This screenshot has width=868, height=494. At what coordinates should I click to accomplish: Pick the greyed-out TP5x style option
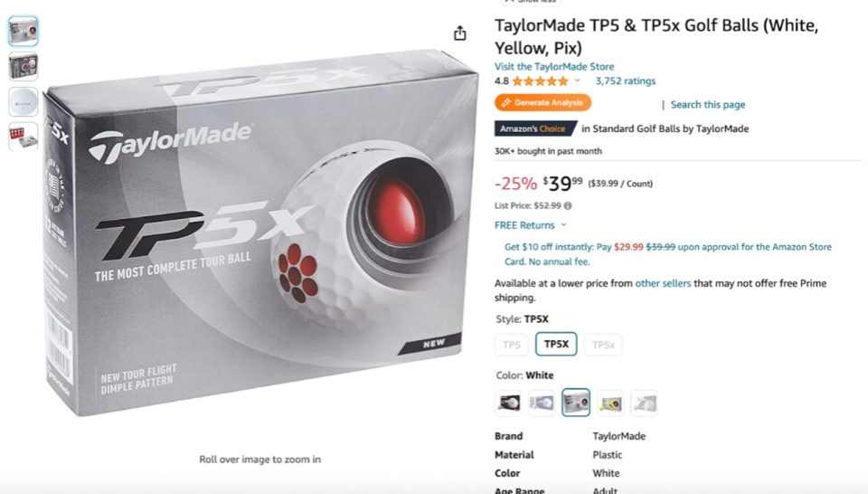[x=603, y=345]
